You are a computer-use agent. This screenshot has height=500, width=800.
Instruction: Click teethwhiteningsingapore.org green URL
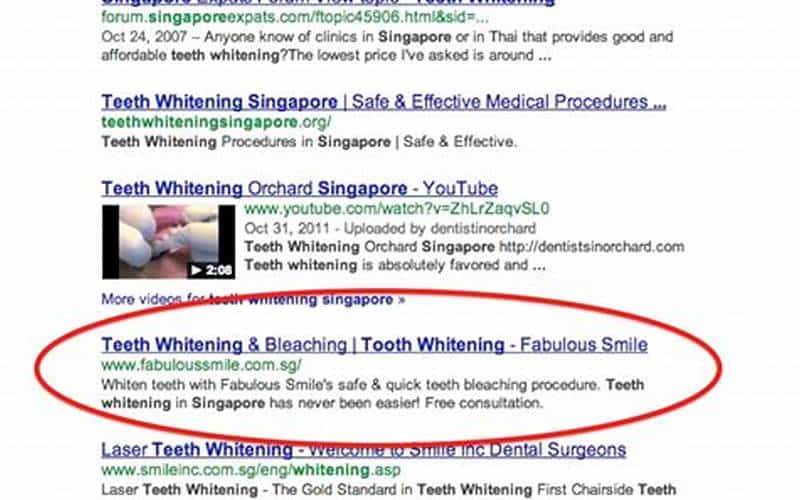[216, 122]
